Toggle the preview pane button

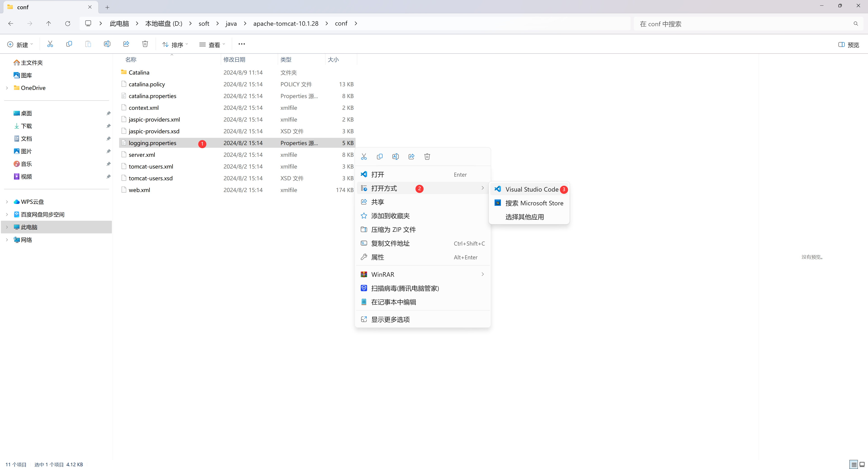849,45
